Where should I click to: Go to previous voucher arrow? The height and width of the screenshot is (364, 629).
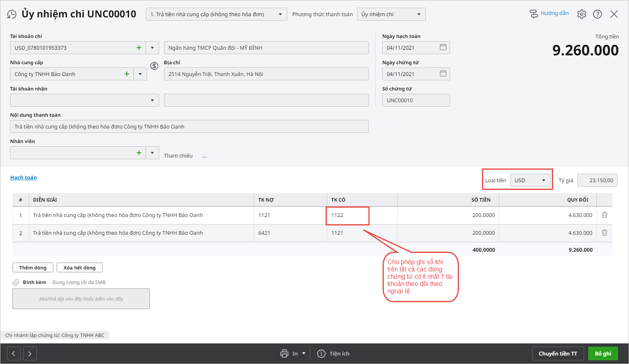(x=13, y=353)
